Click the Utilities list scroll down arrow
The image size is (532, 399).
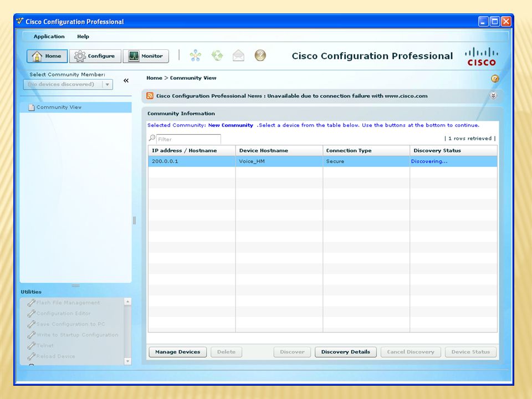(127, 361)
